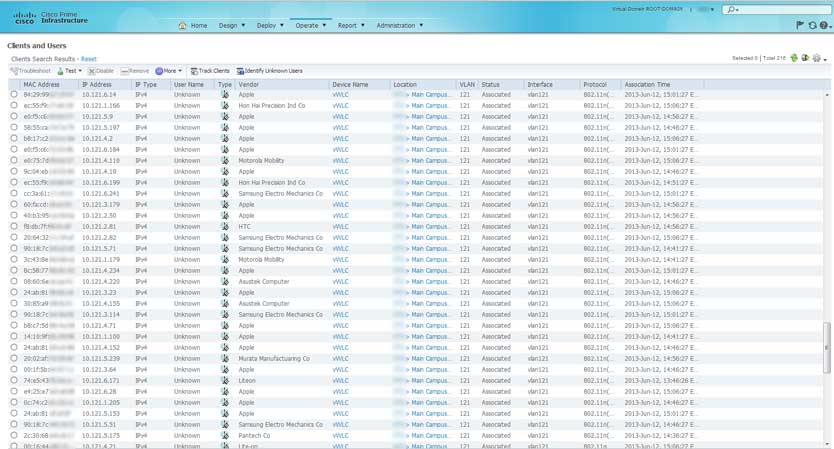
Task: Click the Cisco logo
Action: tap(24, 18)
